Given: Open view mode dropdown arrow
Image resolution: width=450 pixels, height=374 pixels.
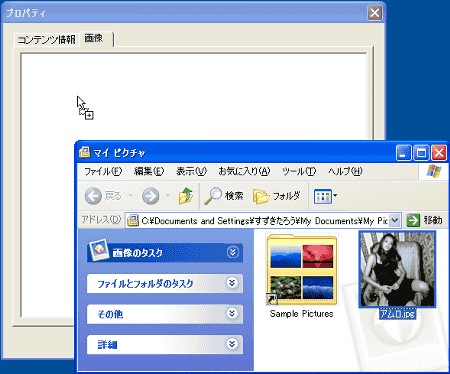Looking at the screenshot, I should (335, 196).
